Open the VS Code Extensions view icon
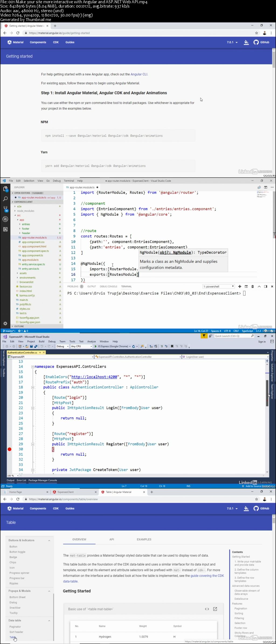 tap(5, 229)
